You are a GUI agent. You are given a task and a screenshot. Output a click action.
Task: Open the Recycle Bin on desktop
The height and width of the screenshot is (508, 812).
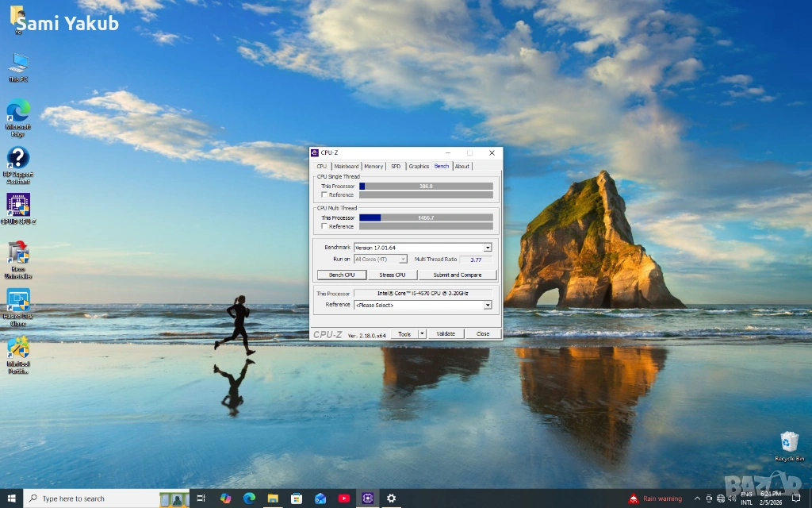click(789, 442)
